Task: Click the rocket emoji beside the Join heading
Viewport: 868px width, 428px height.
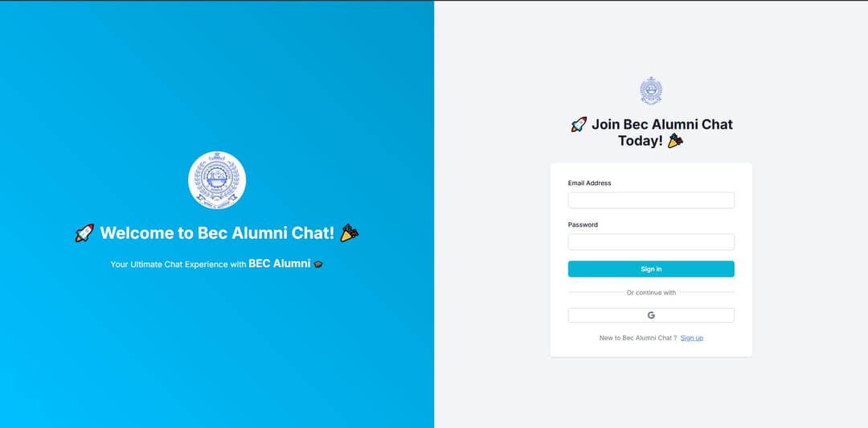Action: (x=579, y=125)
